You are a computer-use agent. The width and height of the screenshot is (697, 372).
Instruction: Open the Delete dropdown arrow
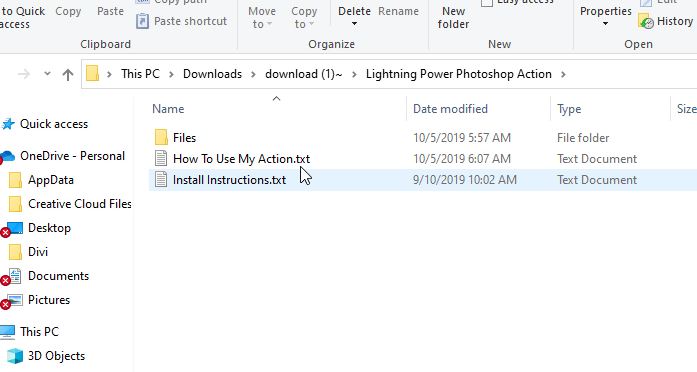click(x=354, y=24)
